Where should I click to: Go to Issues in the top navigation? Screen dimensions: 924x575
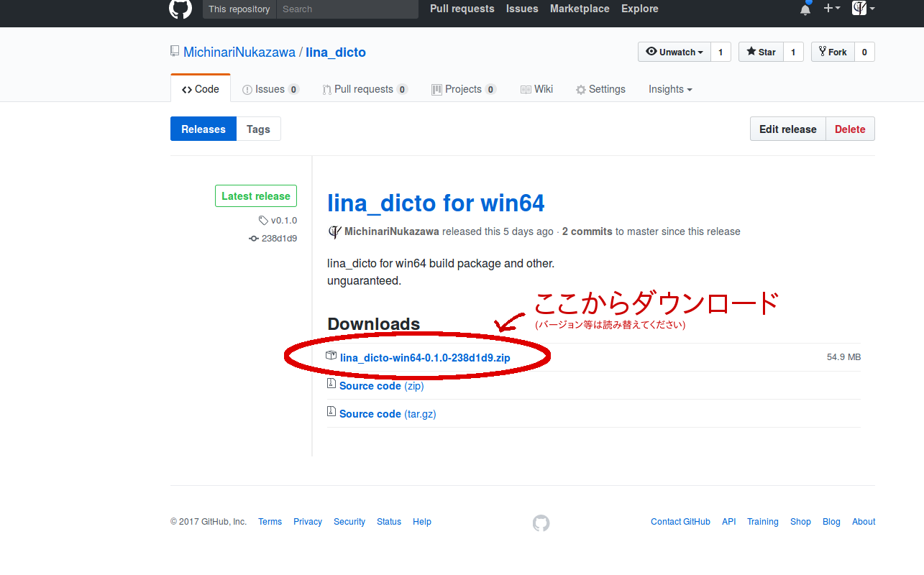[522, 9]
